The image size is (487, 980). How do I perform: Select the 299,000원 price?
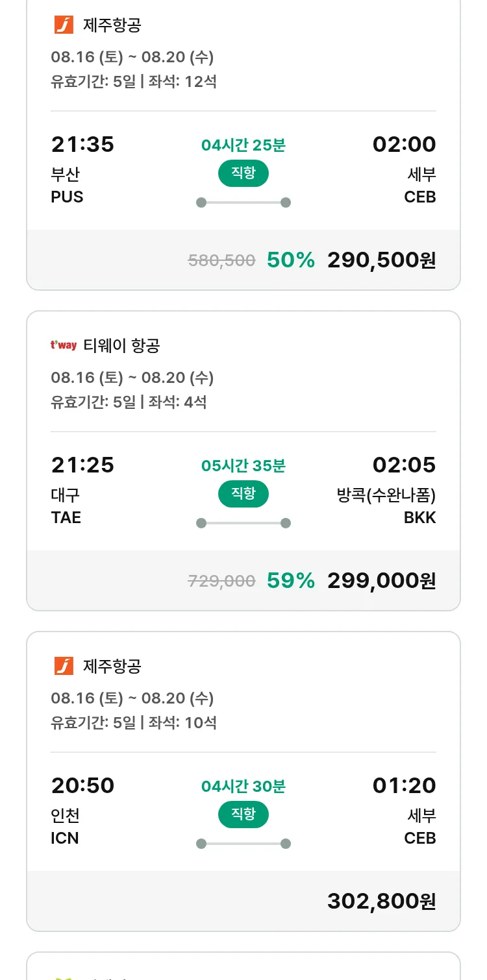(381, 581)
